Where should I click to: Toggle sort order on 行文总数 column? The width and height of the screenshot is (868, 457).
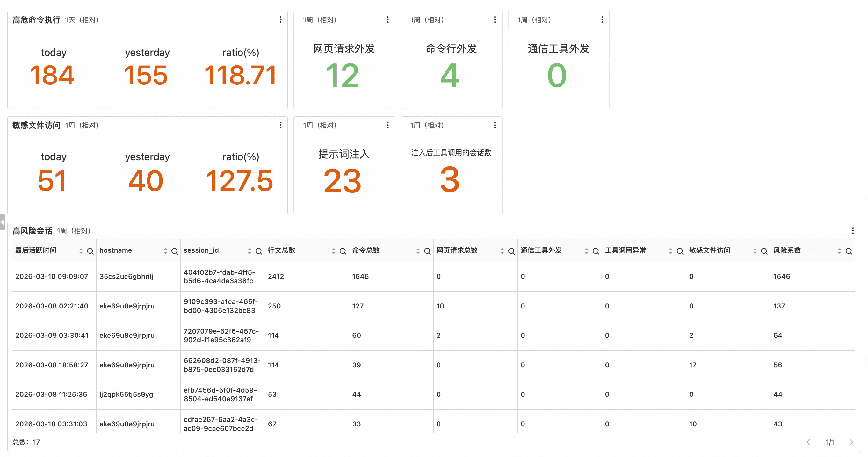tap(334, 251)
